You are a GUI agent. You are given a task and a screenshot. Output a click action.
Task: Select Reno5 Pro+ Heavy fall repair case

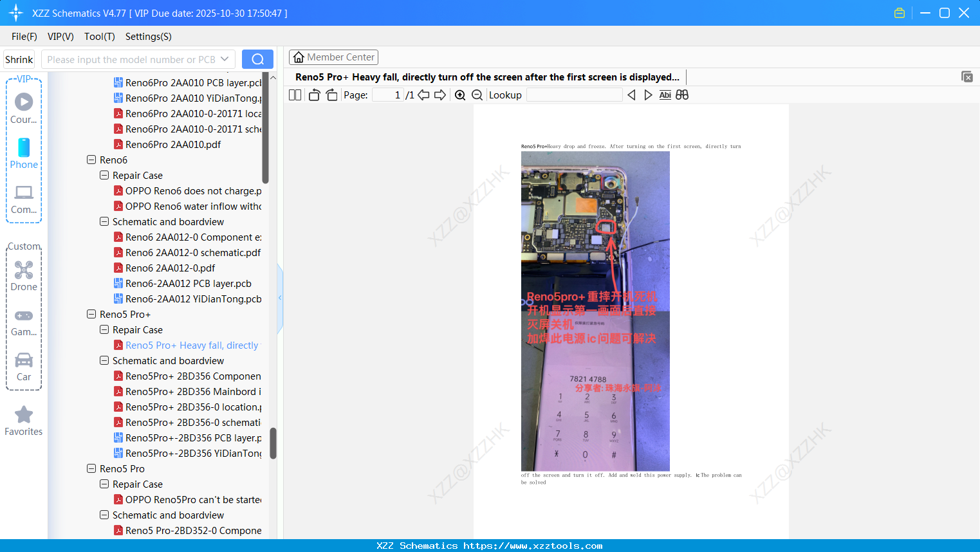(x=187, y=345)
